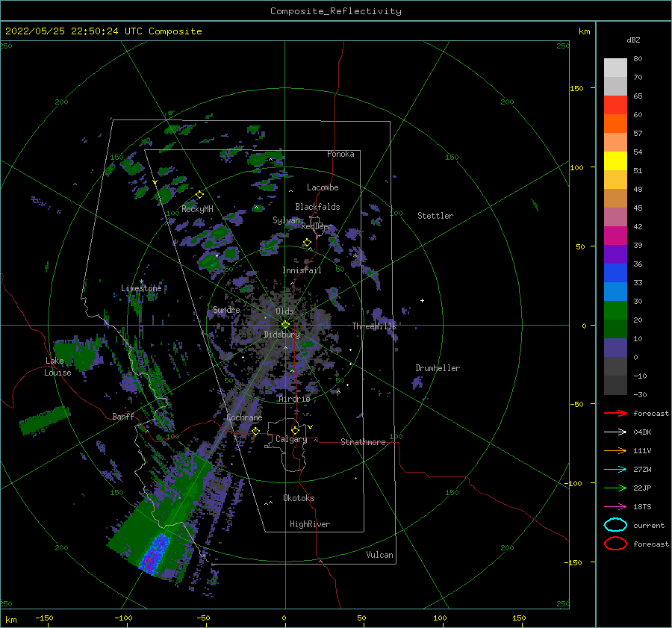Click the 80 value in dBZ legend

tap(638, 59)
